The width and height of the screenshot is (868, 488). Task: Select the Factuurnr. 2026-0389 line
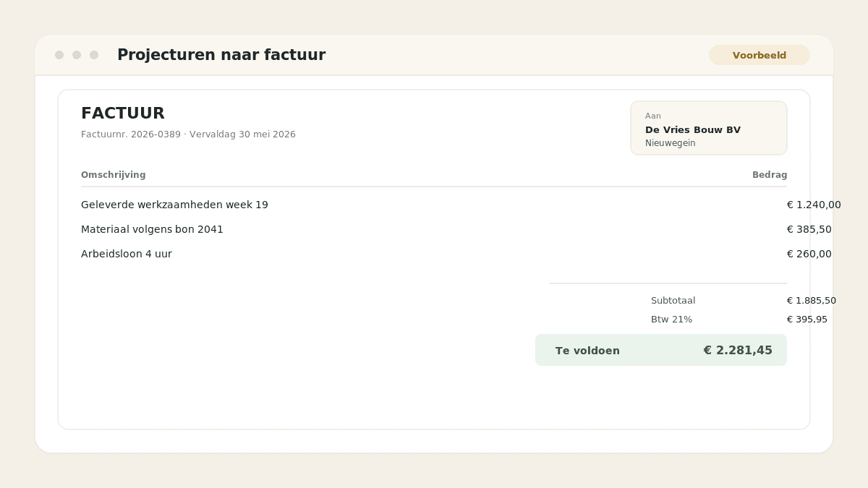pyautogui.click(x=188, y=134)
